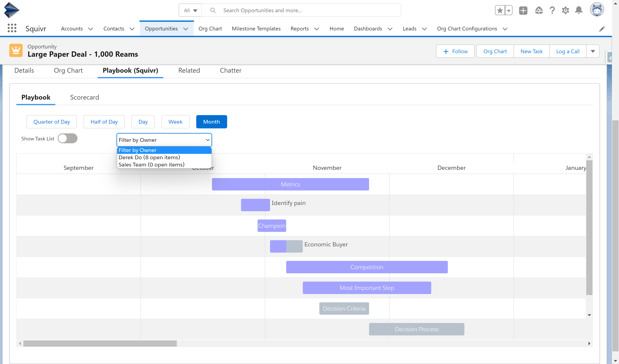The image size is (619, 364).
Task: Click the Champion timeline bar
Action: pos(272,226)
